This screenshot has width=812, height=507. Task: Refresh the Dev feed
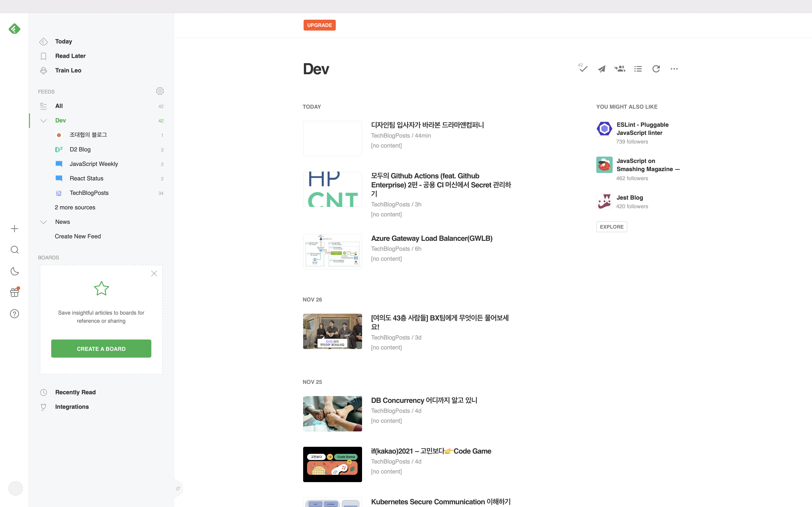pos(656,69)
